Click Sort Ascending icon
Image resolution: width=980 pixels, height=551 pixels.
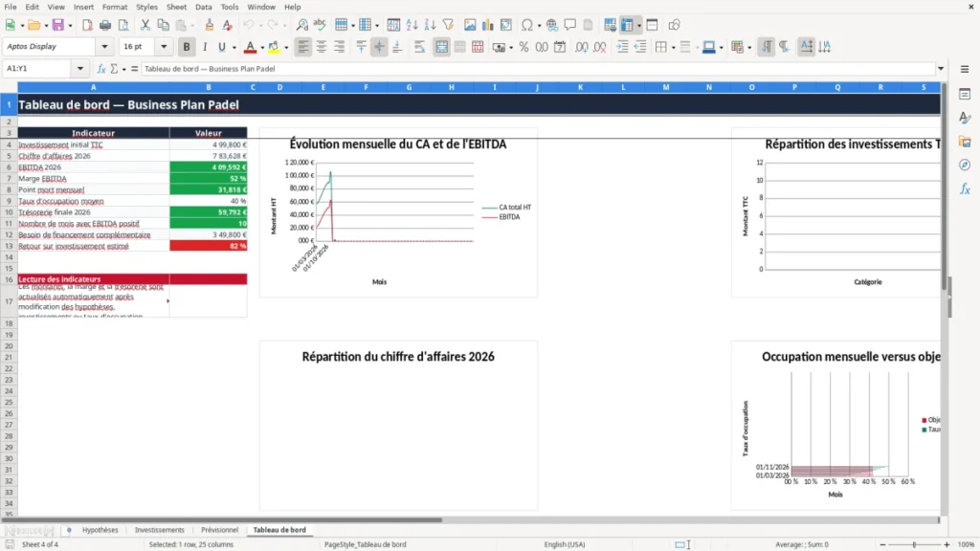tap(412, 25)
